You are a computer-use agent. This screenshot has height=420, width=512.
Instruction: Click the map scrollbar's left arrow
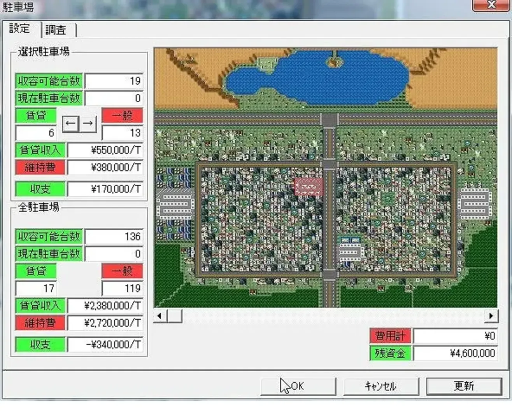click(x=160, y=316)
